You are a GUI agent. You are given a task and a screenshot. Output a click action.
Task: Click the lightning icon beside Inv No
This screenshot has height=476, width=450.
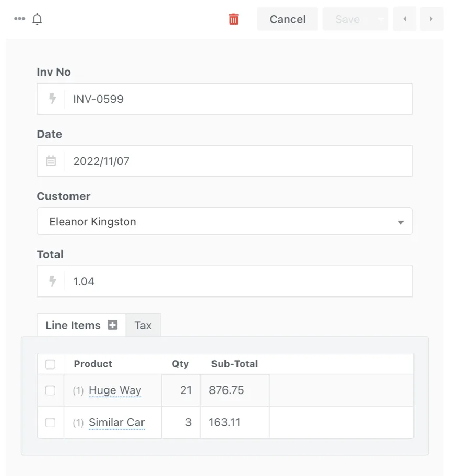click(x=52, y=99)
